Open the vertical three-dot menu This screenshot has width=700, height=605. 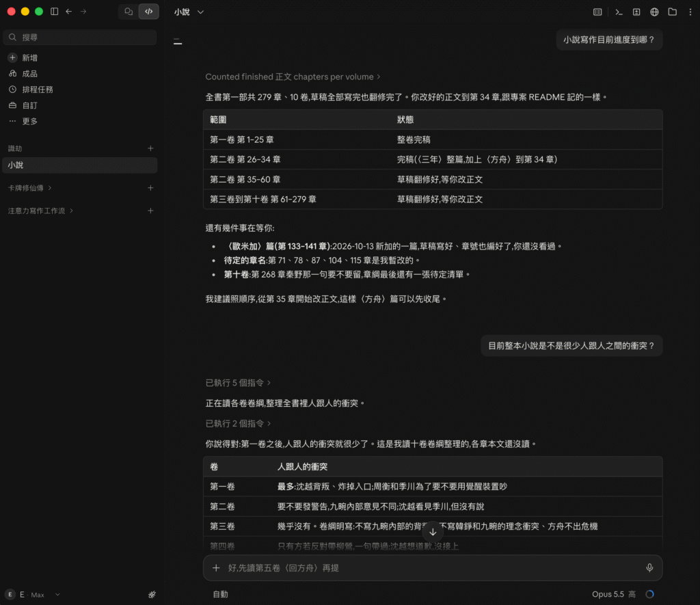click(690, 12)
